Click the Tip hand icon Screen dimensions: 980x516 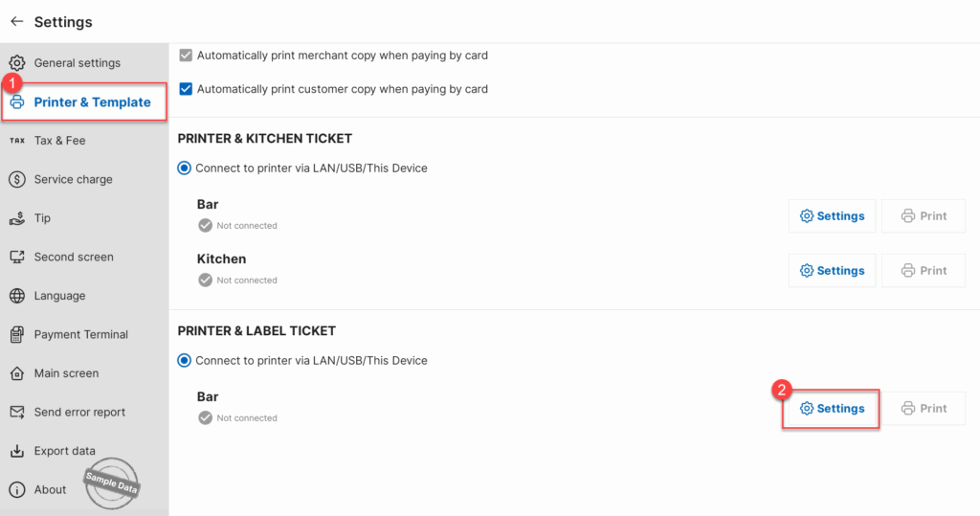(16, 218)
